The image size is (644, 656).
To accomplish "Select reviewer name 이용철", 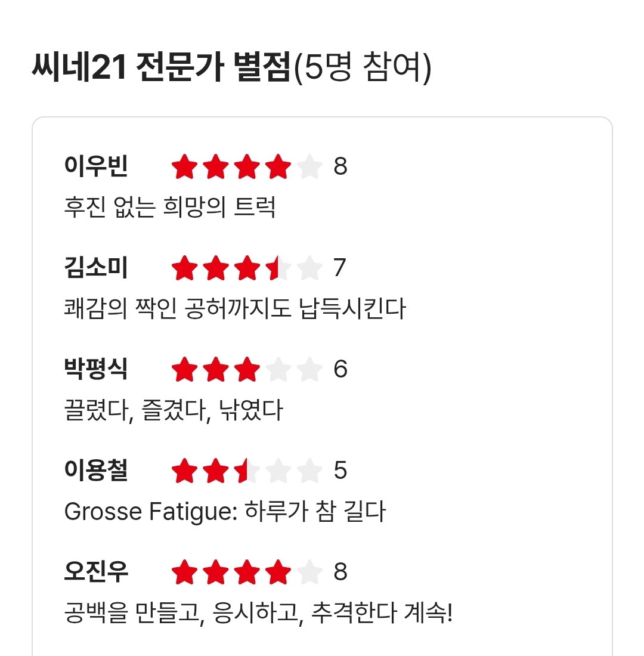I will (x=96, y=471).
